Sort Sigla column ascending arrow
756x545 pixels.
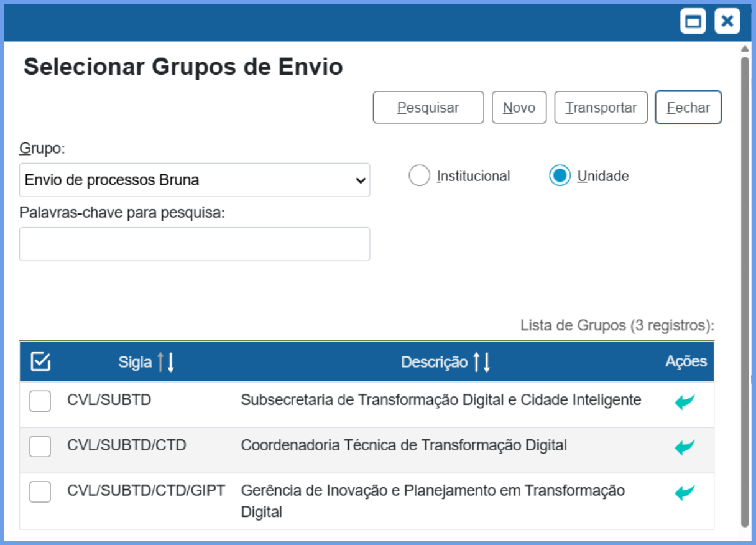[x=160, y=362]
